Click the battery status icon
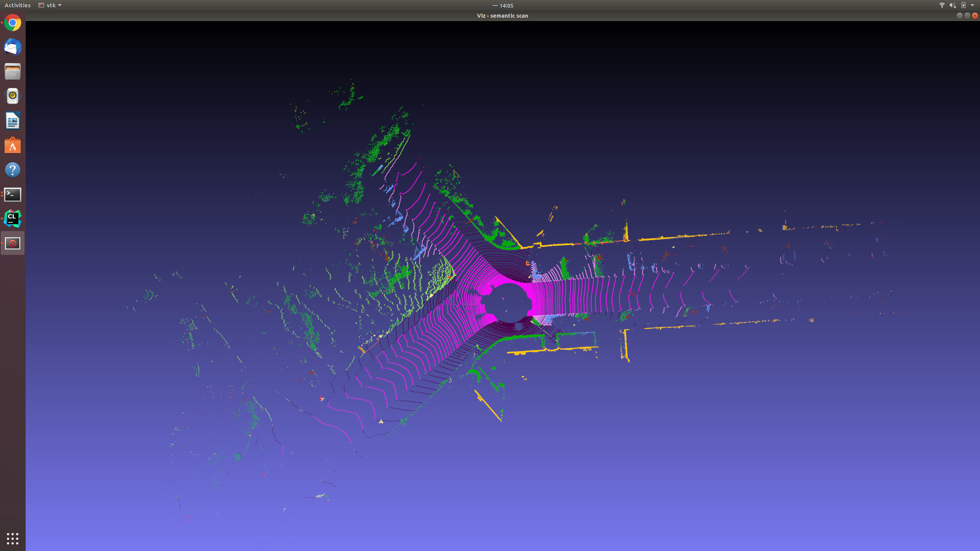Image resolution: width=980 pixels, height=551 pixels. point(964,5)
